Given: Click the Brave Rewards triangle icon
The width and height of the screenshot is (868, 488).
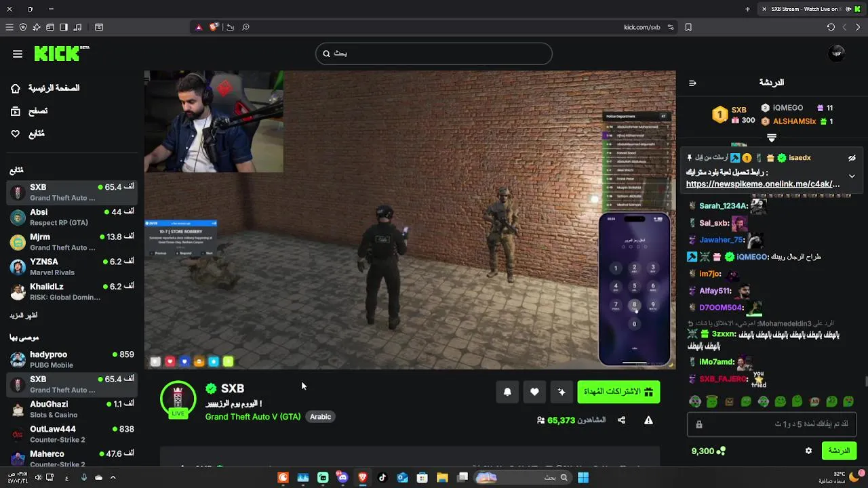Looking at the screenshot, I should tap(199, 27).
